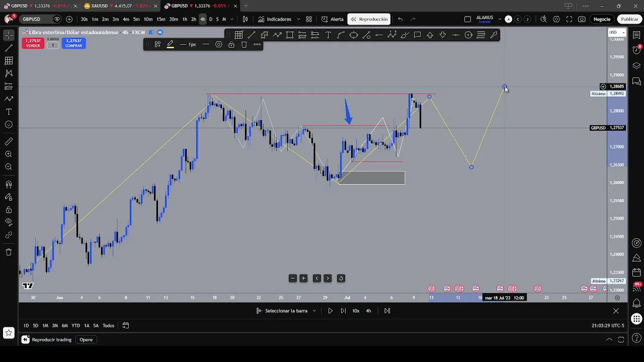Step forward one bar in replay
The height and width of the screenshot is (362, 644).
pos(343,311)
